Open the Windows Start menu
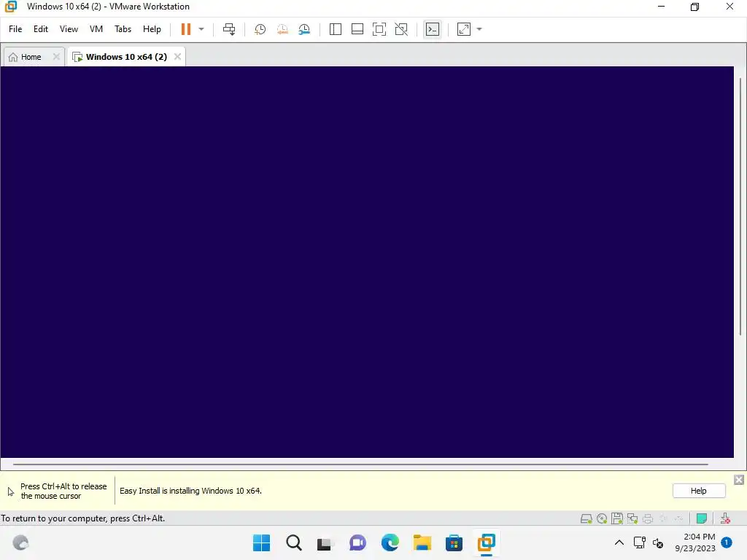Image resolution: width=747 pixels, height=560 pixels. point(262,542)
